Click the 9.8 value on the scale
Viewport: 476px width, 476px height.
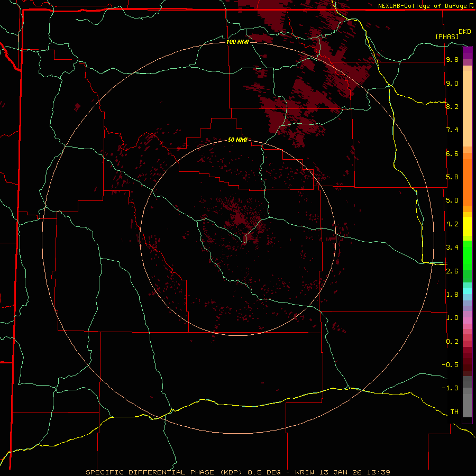(x=452, y=59)
